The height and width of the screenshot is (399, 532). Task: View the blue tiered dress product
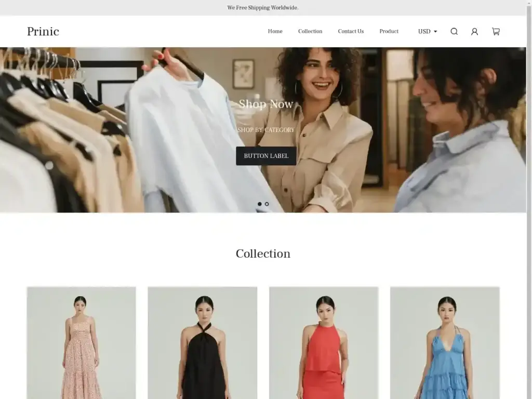tap(445, 343)
